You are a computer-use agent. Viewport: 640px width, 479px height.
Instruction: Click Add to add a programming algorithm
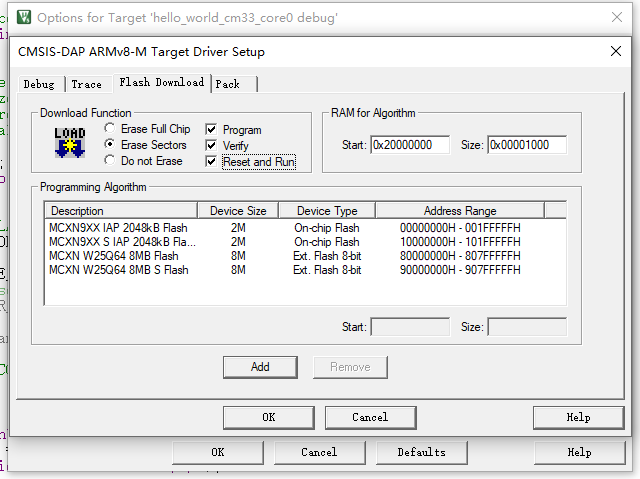click(260, 367)
